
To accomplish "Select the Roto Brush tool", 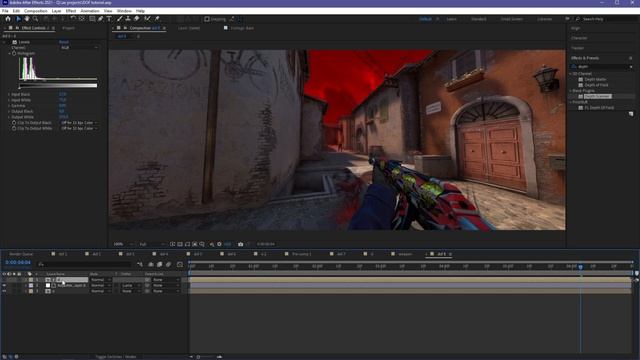I will (147, 19).
